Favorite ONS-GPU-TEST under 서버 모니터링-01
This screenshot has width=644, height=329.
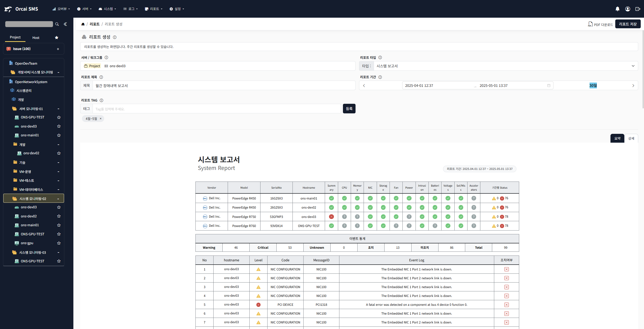click(59, 117)
